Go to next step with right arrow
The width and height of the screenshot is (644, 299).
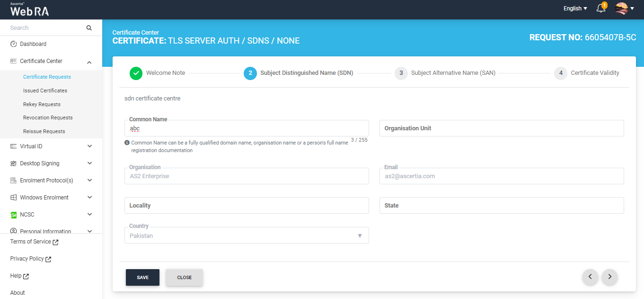[609, 277]
